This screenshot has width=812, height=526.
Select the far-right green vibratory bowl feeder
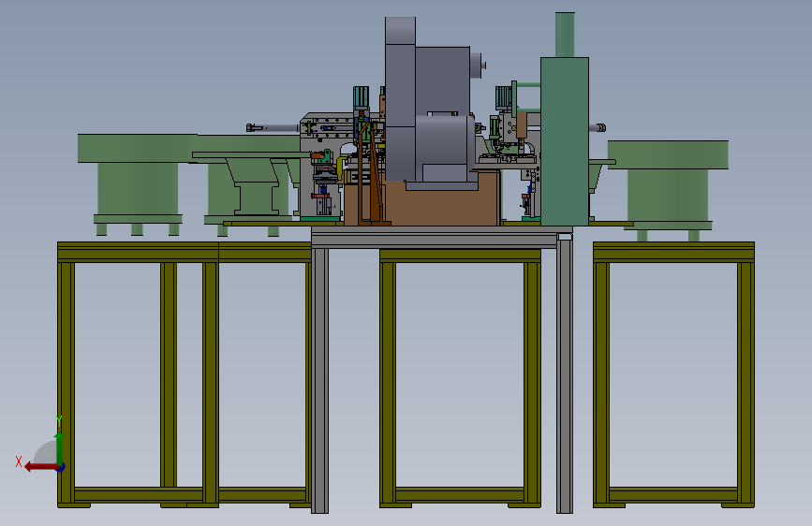668,189
